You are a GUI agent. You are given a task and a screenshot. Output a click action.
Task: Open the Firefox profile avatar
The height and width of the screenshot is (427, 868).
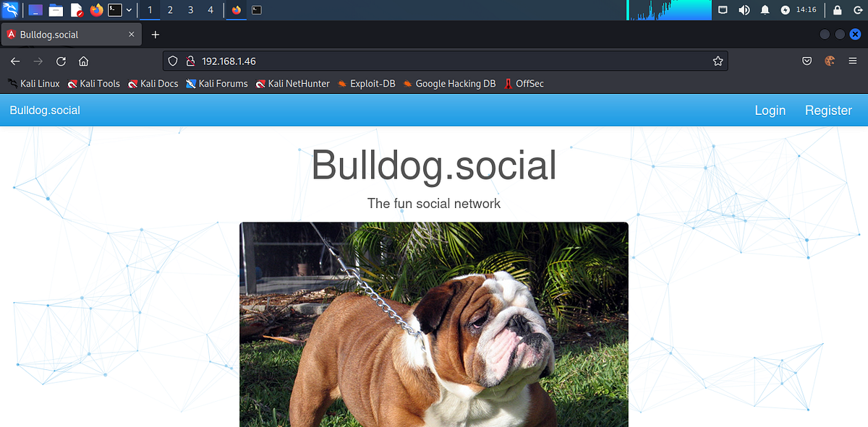(830, 61)
